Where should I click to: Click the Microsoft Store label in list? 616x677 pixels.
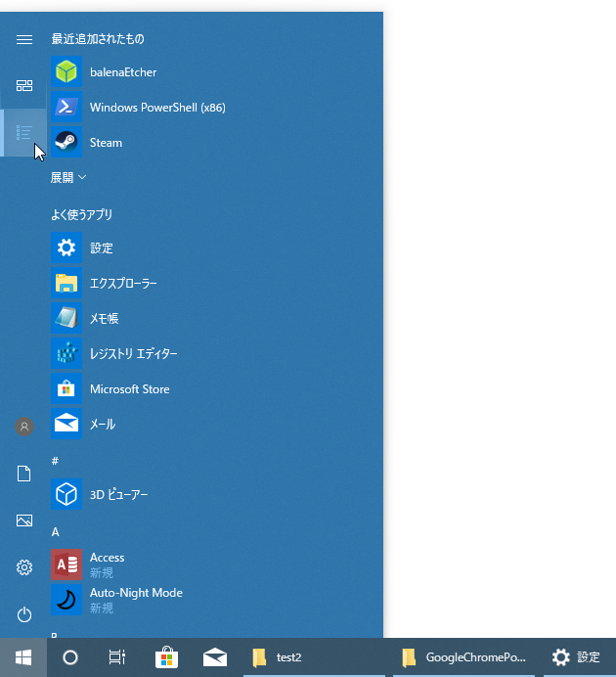click(x=129, y=389)
